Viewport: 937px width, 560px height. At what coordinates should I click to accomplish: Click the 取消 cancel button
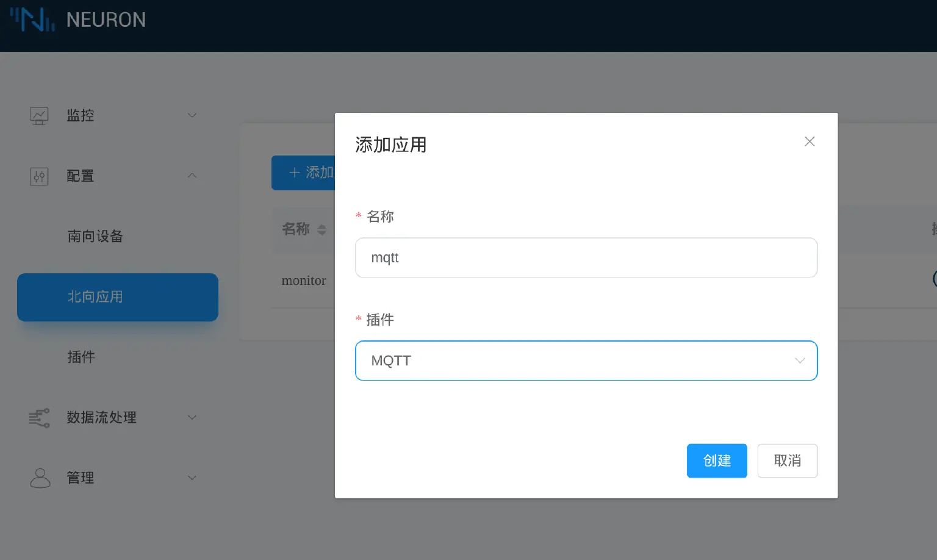[x=787, y=461]
